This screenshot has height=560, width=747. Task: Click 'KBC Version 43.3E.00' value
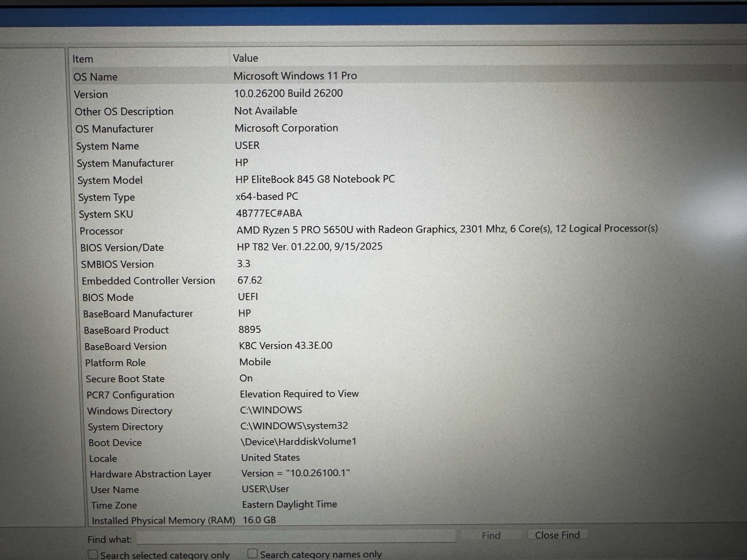click(x=286, y=345)
